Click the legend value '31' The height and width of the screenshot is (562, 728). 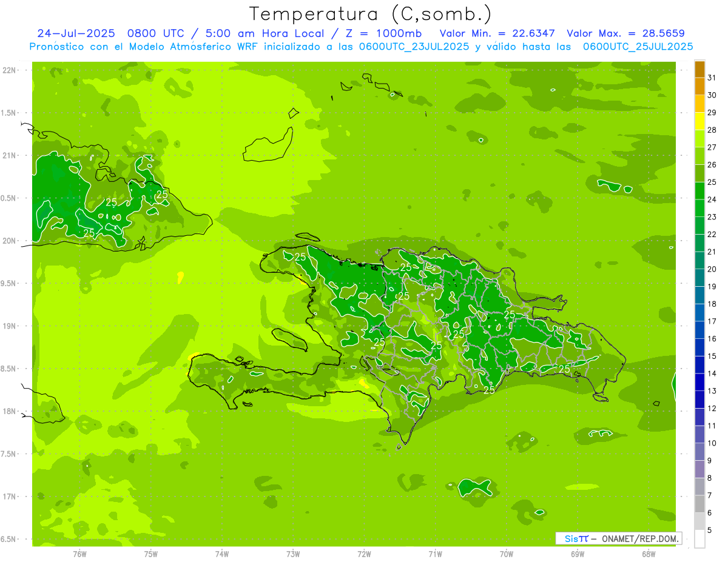(712, 77)
